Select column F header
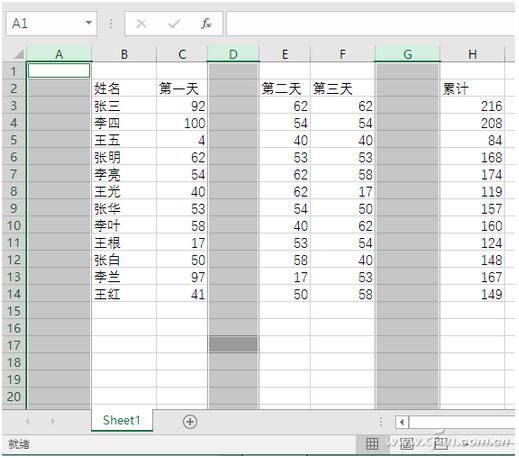This screenshot has height=458, width=519. (x=342, y=54)
